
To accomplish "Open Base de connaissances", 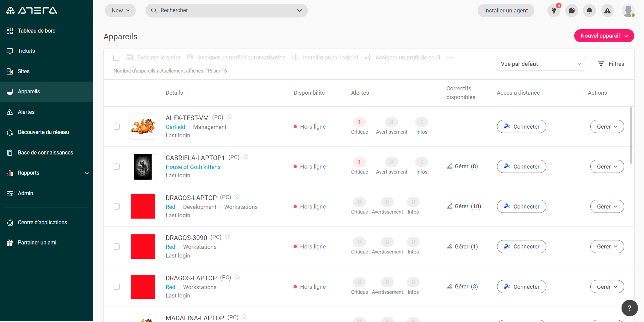I will pyautogui.click(x=47, y=153).
